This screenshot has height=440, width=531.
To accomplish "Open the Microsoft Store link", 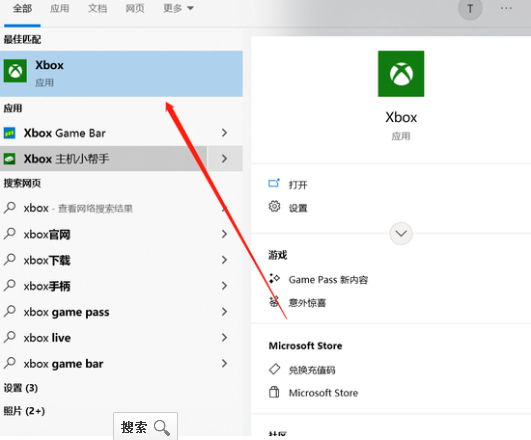I will [323, 393].
